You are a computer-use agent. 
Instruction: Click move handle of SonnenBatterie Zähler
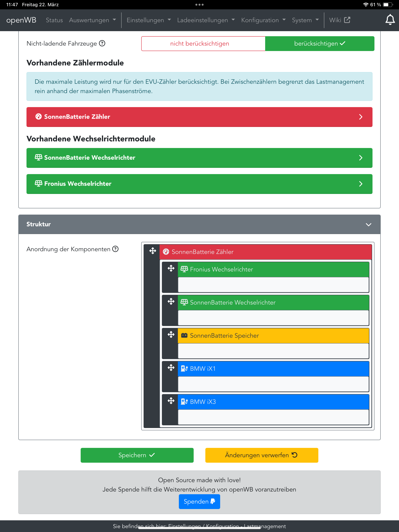(x=153, y=251)
